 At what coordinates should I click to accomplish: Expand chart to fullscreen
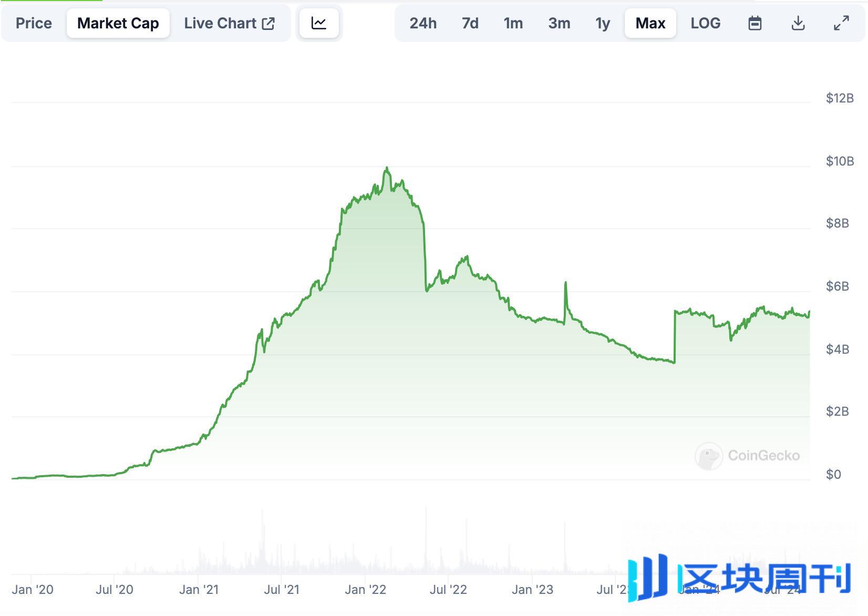(x=842, y=23)
